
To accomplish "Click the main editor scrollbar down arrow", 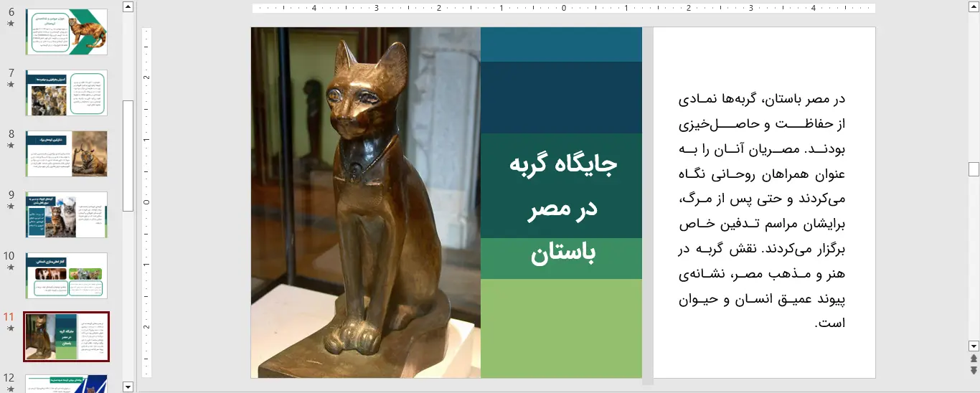I will 974,346.
